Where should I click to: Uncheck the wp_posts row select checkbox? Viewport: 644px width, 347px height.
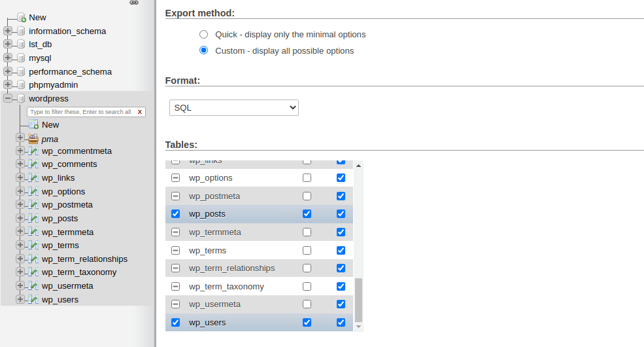pyautogui.click(x=175, y=214)
